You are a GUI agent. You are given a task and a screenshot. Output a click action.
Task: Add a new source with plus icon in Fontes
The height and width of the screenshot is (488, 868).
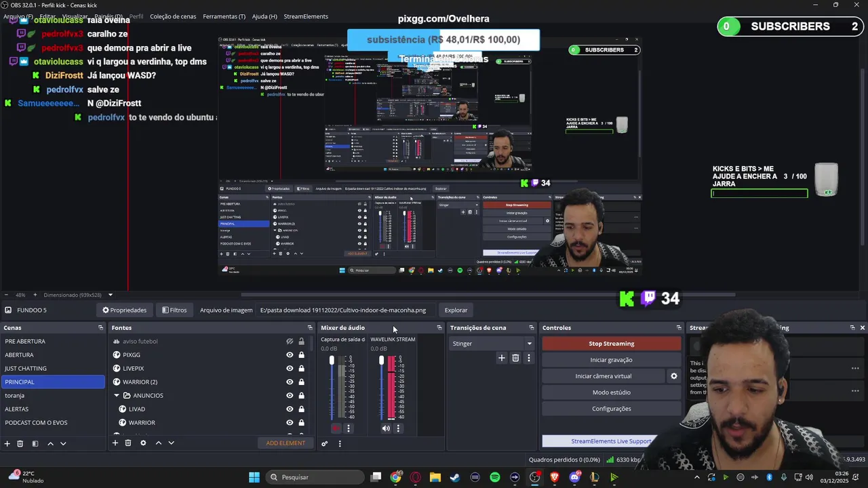tap(115, 443)
